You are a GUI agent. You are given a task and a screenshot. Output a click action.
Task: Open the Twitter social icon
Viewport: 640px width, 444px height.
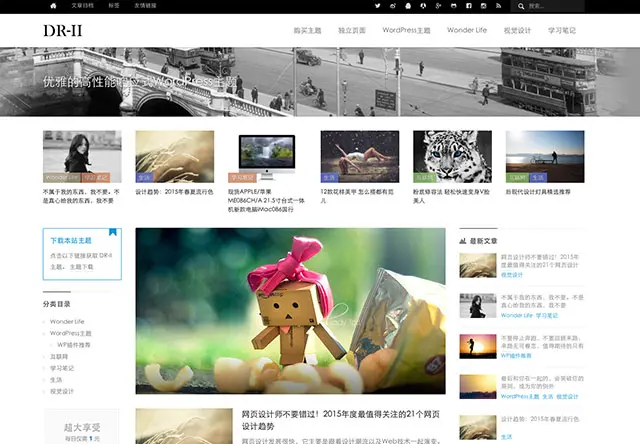tap(378, 6)
